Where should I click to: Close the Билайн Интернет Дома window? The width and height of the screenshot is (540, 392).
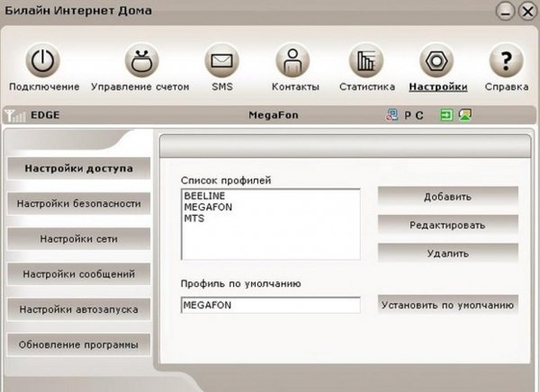(527, 12)
